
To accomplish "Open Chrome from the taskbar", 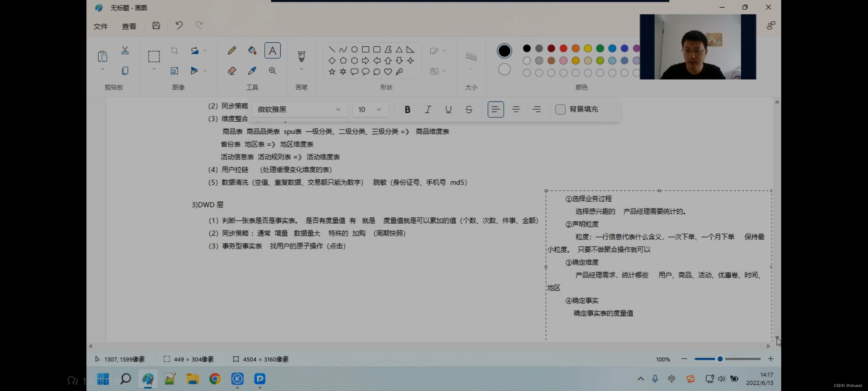I will coord(215,379).
